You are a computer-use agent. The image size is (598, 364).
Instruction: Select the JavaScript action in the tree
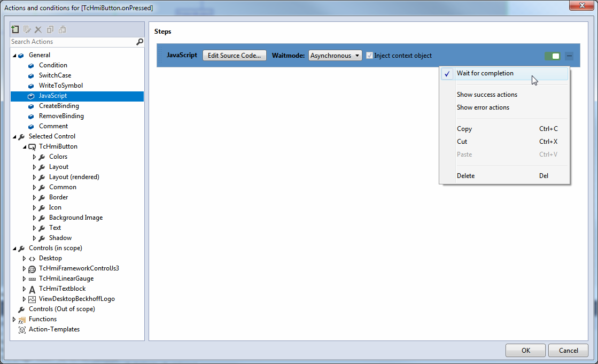(77, 96)
